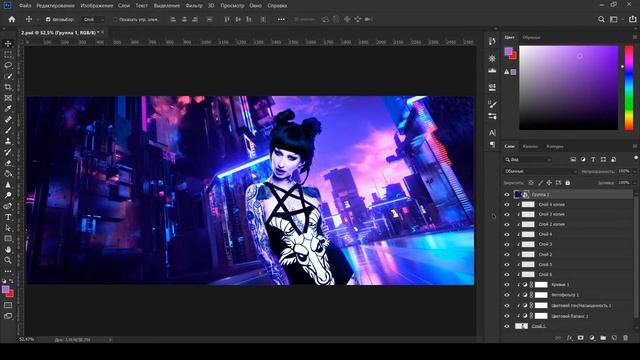Image resolution: width=640 pixels, height=360 pixels.
Task: Select the Rectangular Marquee tool
Action: [x=8, y=55]
